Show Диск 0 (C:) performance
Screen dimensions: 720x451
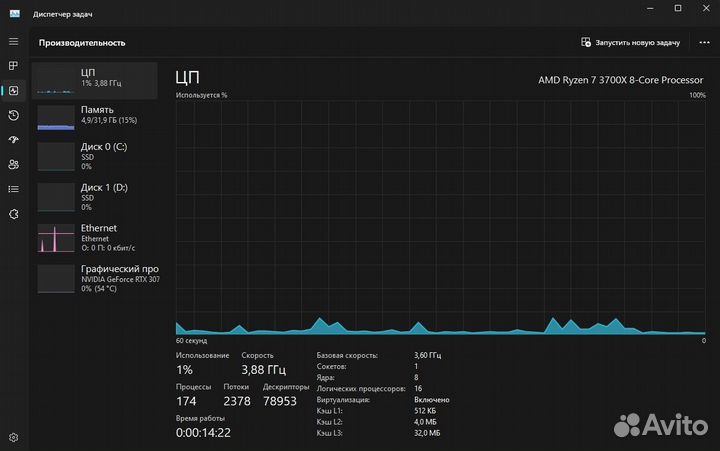pos(95,155)
